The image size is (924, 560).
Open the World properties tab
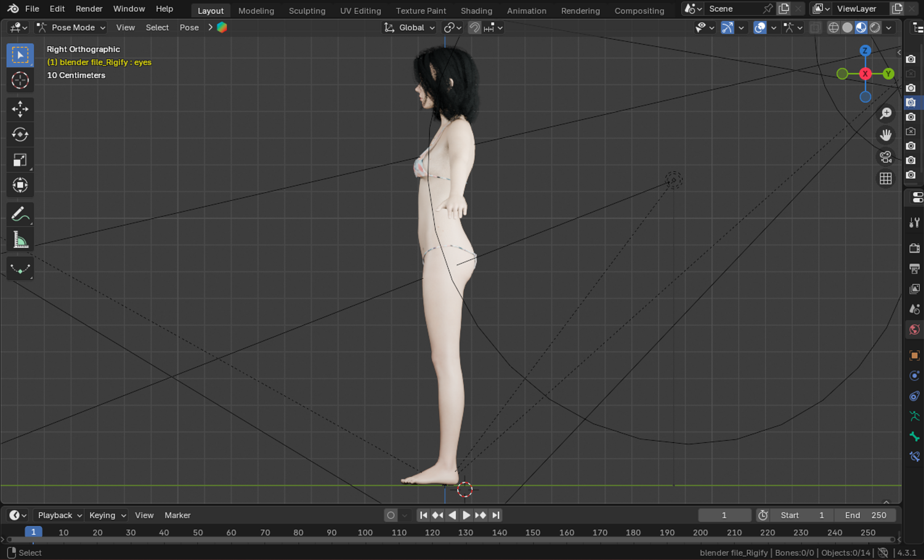tap(915, 330)
